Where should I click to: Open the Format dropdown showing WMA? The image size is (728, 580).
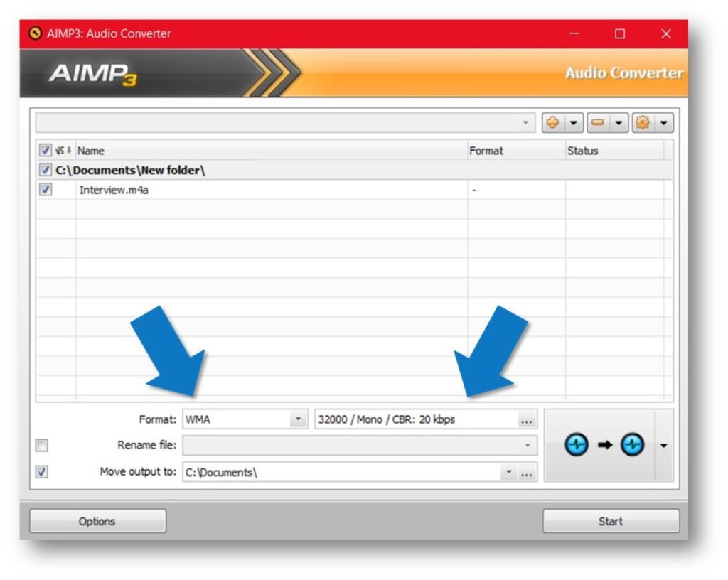245,419
